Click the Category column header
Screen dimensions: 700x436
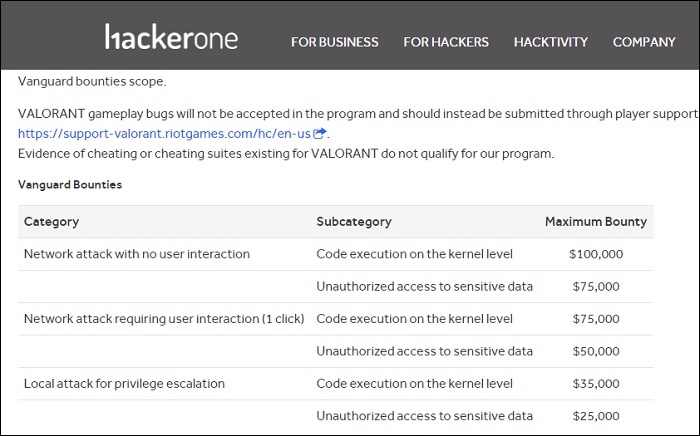click(x=51, y=221)
